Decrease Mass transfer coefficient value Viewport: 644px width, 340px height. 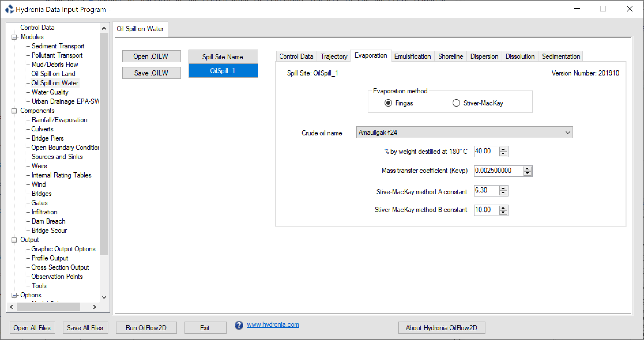click(x=528, y=173)
